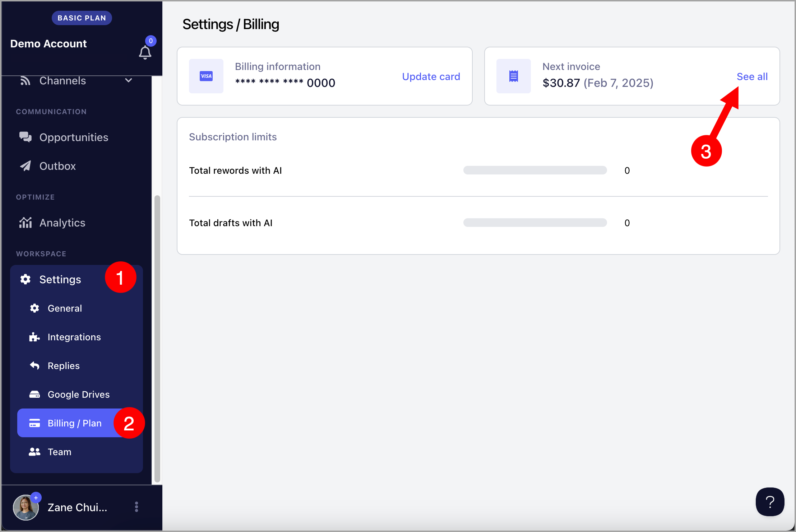Open the user options kebab menu
Screen dimensions: 796x532
(136, 507)
